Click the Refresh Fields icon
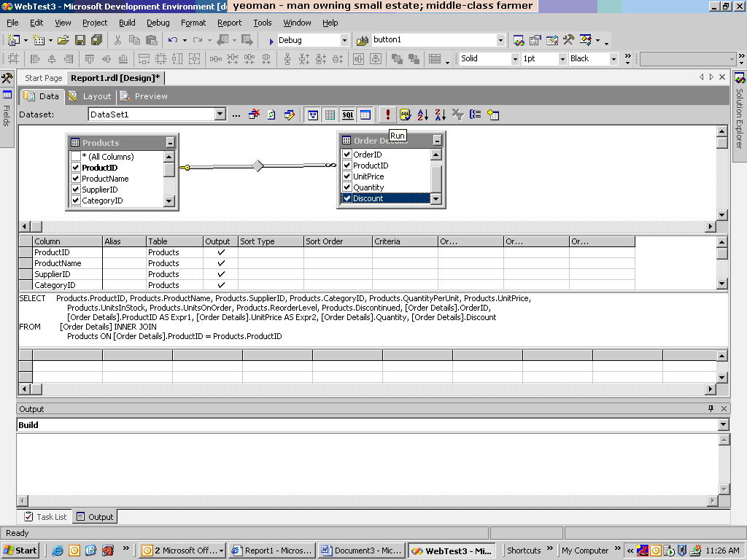Image resolution: width=747 pixels, height=560 pixels. [271, 114]
